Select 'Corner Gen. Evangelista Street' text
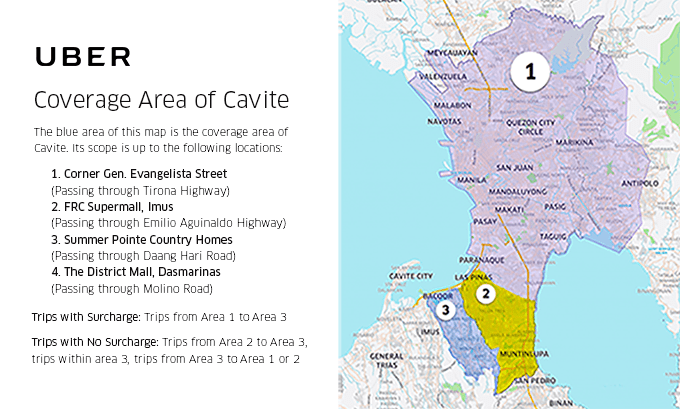Image resolution: width=680 pixels, height=409 pixels. [145, 174]
